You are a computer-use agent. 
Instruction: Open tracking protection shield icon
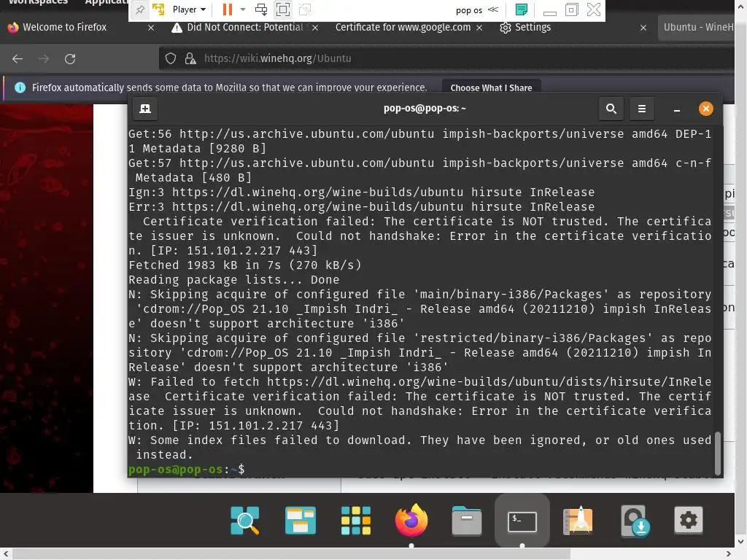pos(171,58)
